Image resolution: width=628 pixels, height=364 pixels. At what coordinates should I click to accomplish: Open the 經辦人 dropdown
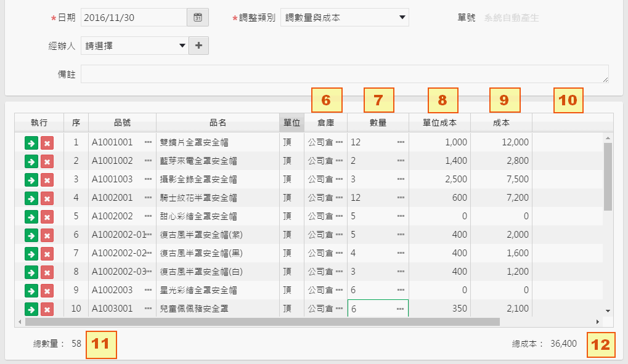pyautogui.click(x=134, y=46)
